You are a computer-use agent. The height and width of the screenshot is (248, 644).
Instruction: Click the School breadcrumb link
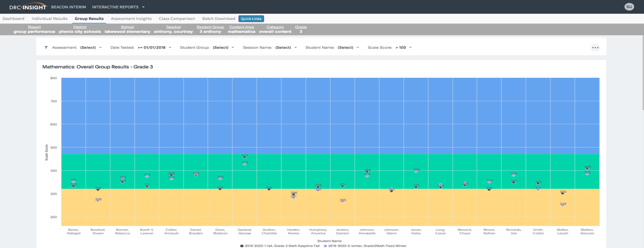tap(127, 27)
